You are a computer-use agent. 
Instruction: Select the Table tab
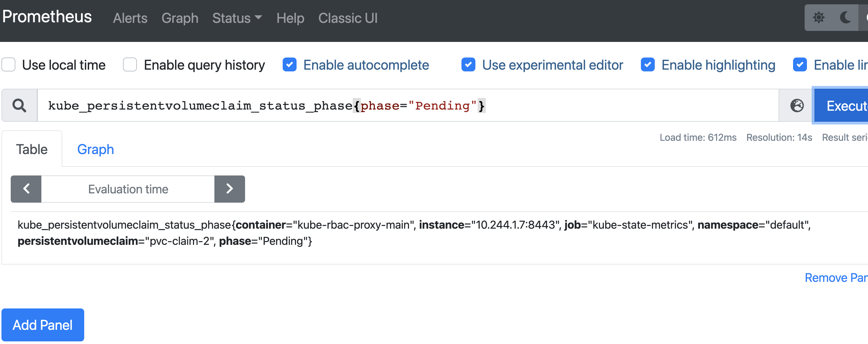tap(32, 149)
